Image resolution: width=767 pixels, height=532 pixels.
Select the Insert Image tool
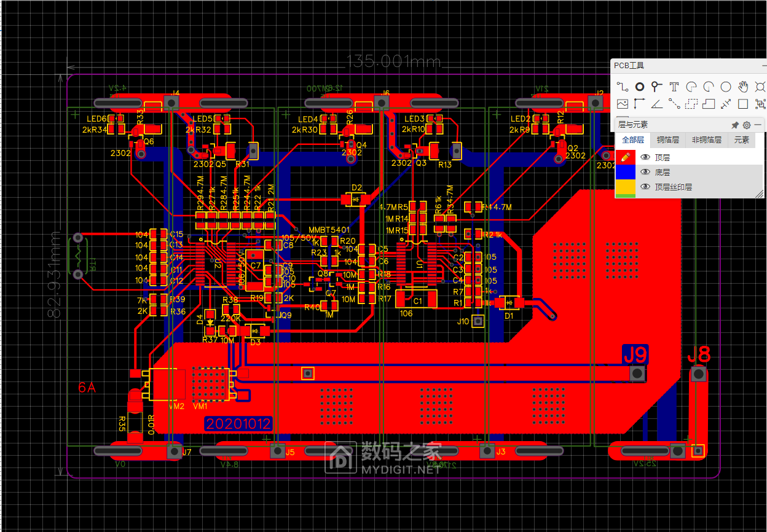pos(623,104)
